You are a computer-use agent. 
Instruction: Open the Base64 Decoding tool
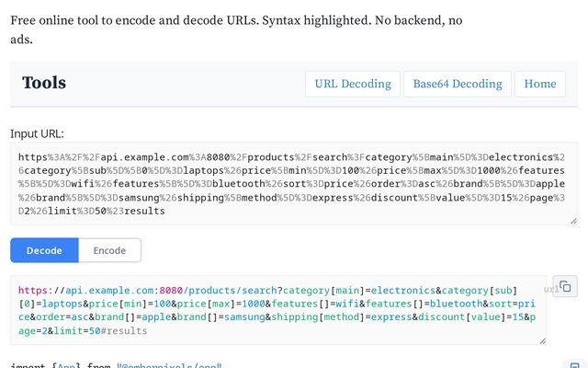pos(457,84)
